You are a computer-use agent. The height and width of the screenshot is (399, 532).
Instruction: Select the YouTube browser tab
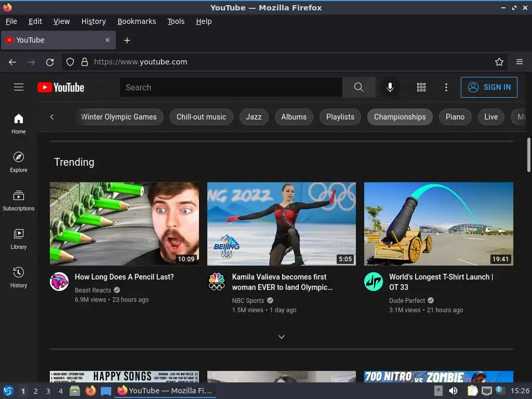click(58, 40)
